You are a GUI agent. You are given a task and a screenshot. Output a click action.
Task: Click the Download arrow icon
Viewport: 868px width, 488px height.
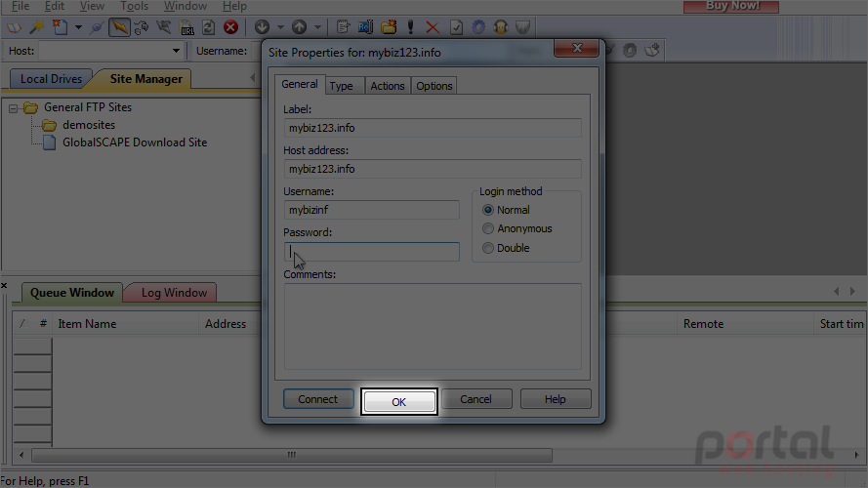[262, 26]
